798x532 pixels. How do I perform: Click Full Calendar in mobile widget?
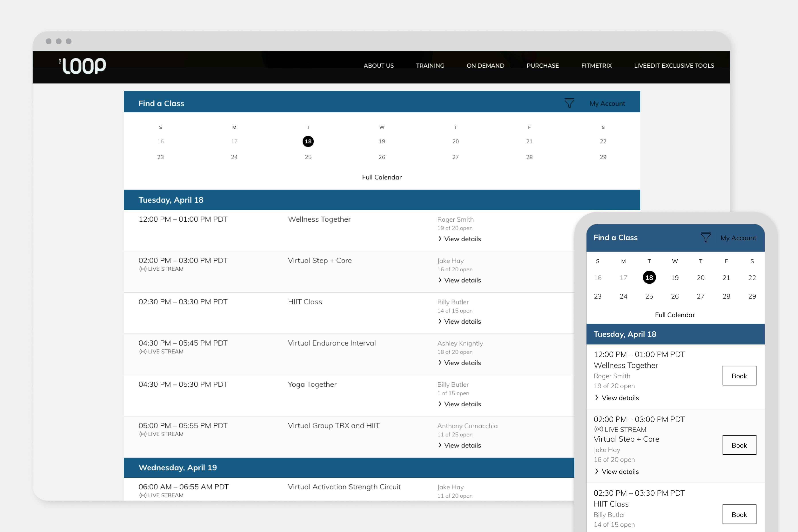[675, 315]
